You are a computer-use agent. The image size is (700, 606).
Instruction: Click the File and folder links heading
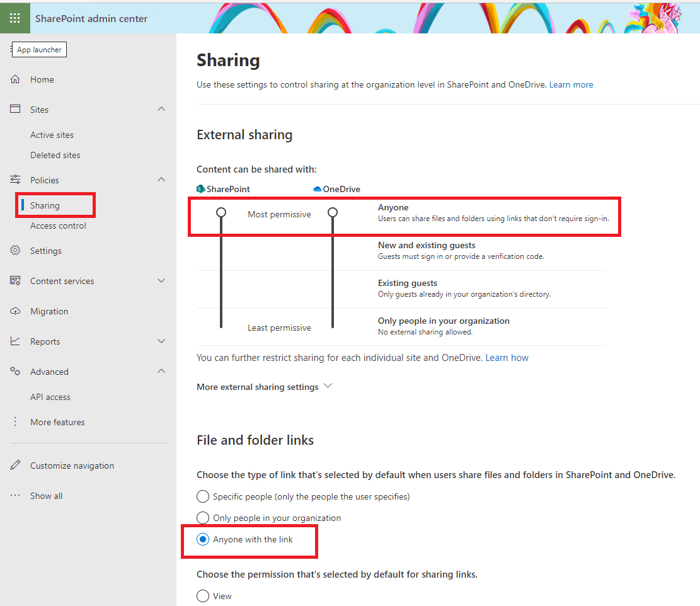tap(255, 440)
